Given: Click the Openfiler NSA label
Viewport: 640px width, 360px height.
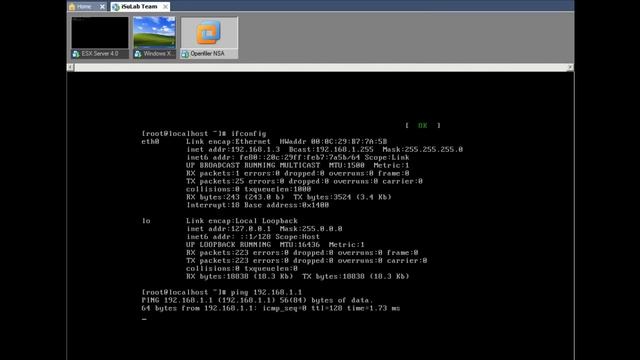Looking at the screenshot, I should click(207, 53).
